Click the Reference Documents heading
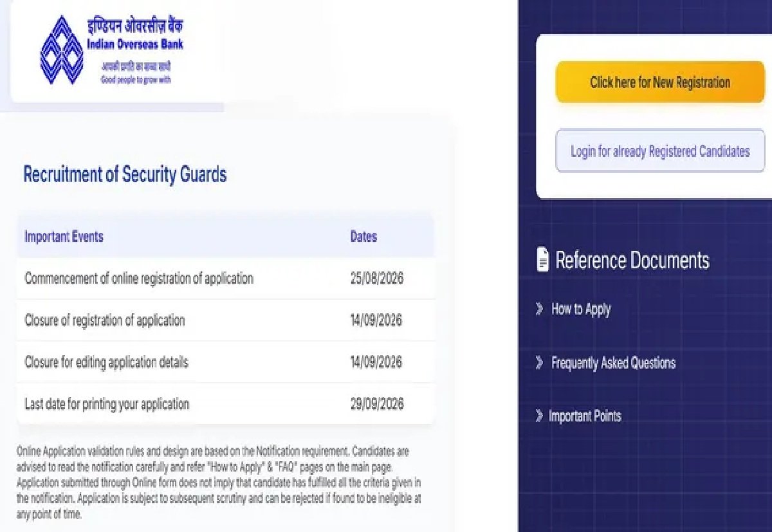The width and height of the screenshot is (772, 532). (632, 261)
